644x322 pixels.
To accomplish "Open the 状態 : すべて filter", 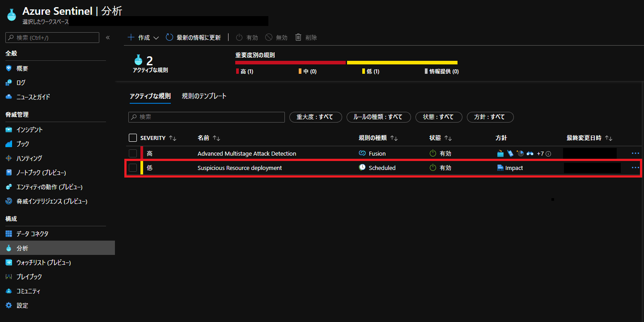I will 438,117.
